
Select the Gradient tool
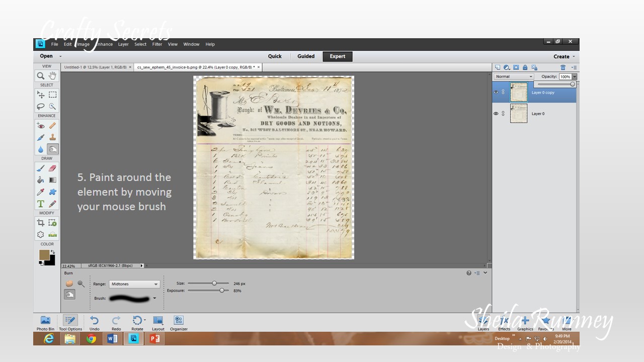52,180
